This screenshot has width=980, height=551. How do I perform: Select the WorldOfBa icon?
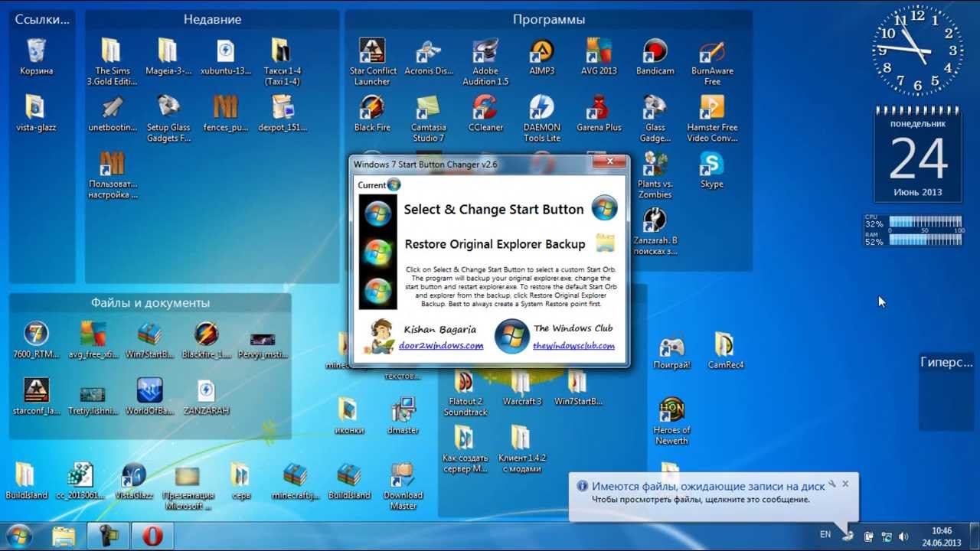(150, 396)
